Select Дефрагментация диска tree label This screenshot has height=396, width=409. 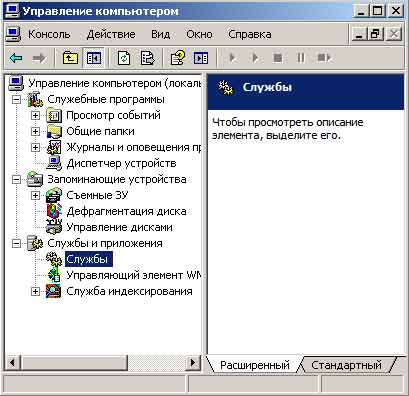point(126,211)
